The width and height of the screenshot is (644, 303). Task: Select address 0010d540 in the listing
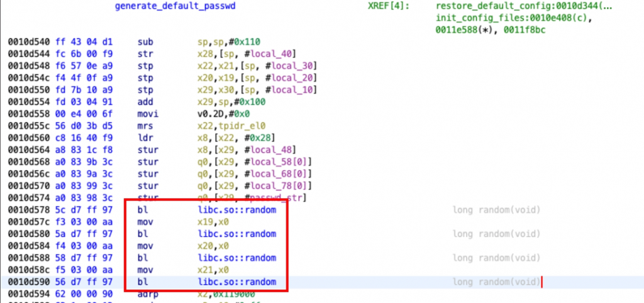26,42
